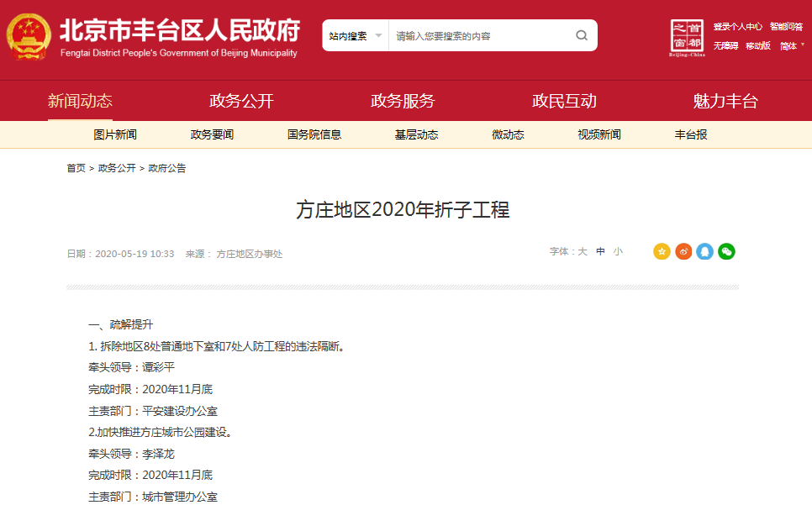This screenshot has height=505, width=812.
Task: Share the article to Sina Weibo
Action: [683, 250]
